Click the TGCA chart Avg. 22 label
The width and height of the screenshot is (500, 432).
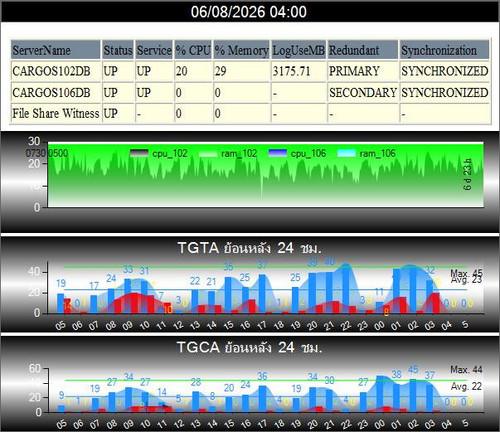click(466, 387)
